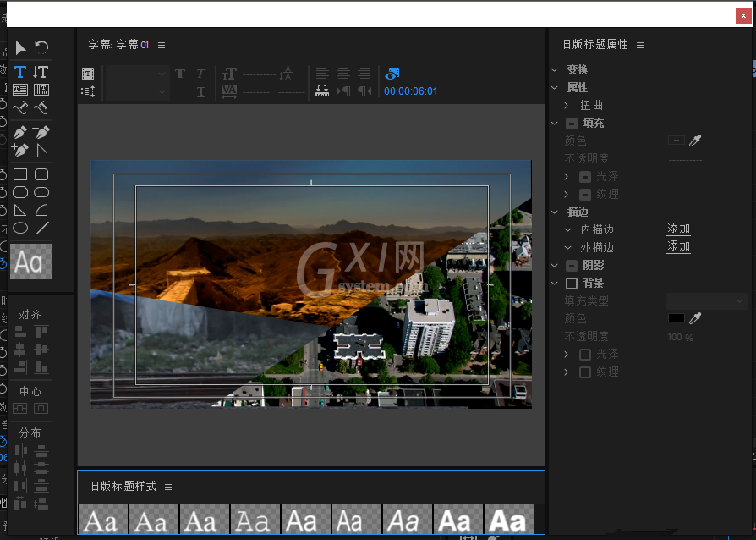Select the Line tool
This screenshot has height=540, width=756.
42,228
